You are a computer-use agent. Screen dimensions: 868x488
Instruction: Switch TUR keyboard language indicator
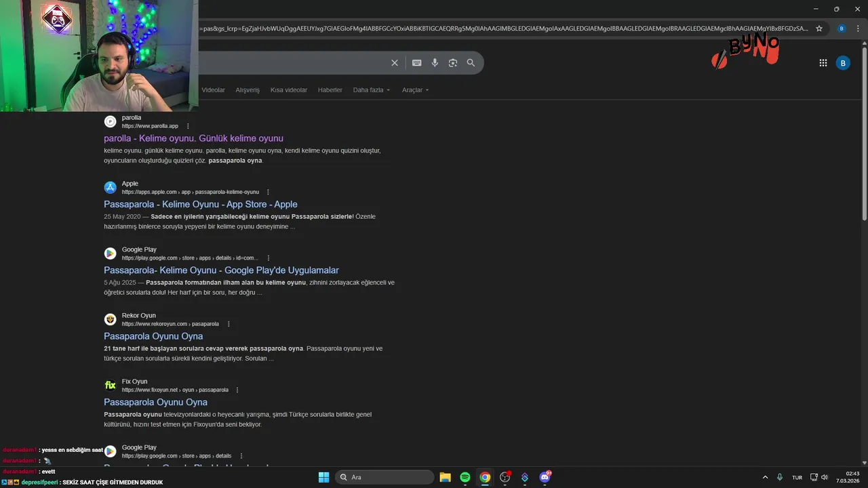point(797,477)
